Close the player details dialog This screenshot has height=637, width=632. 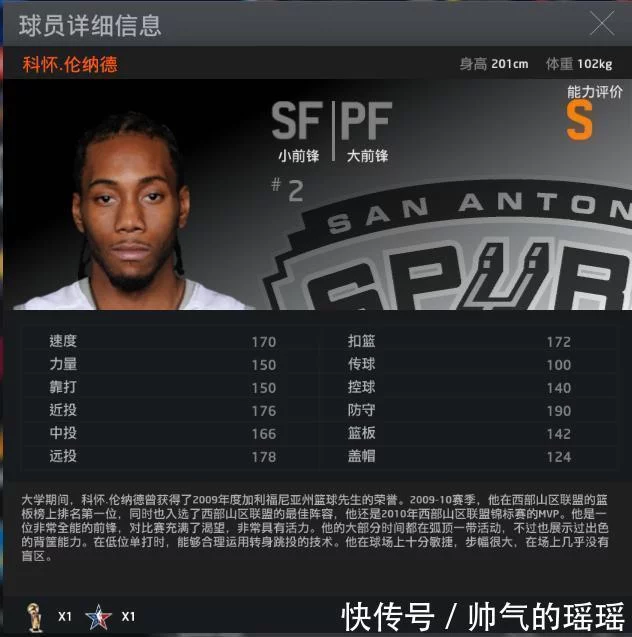pos(602,24)
